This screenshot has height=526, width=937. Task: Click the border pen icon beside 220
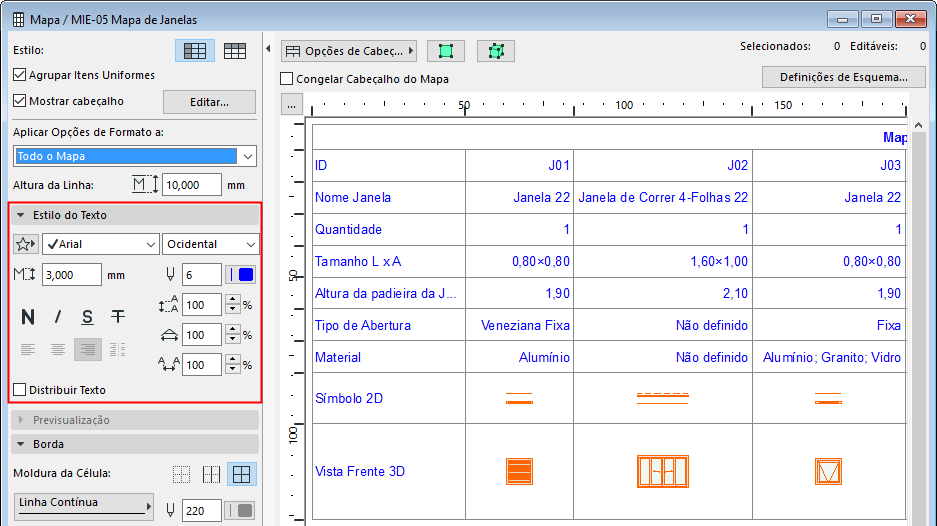[x=170, y=510]
